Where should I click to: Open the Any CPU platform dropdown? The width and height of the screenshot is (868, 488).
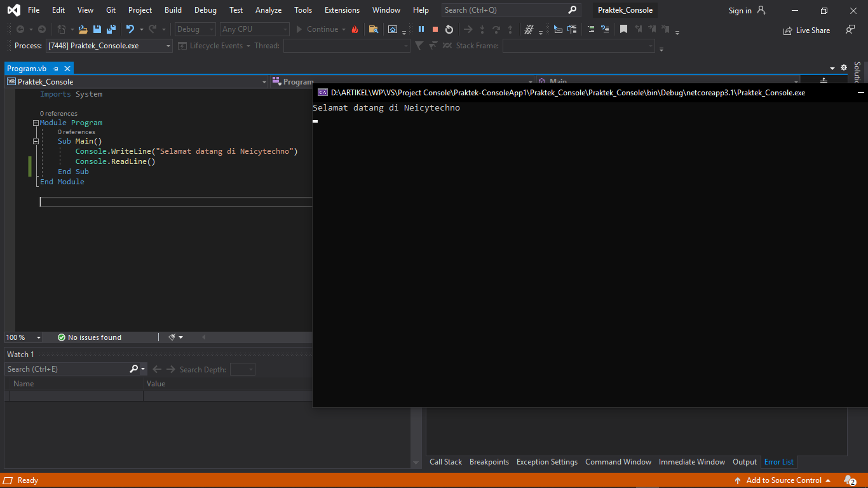[x=254, y=29]
